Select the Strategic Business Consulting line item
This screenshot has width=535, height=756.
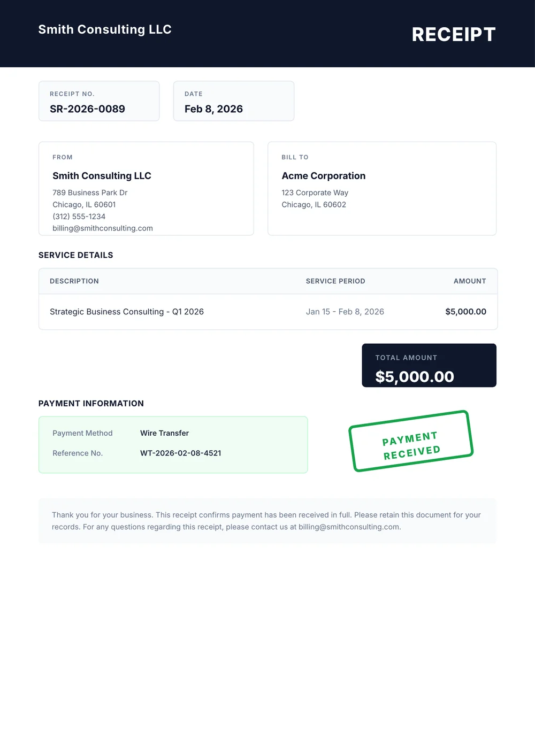(127, 312)
